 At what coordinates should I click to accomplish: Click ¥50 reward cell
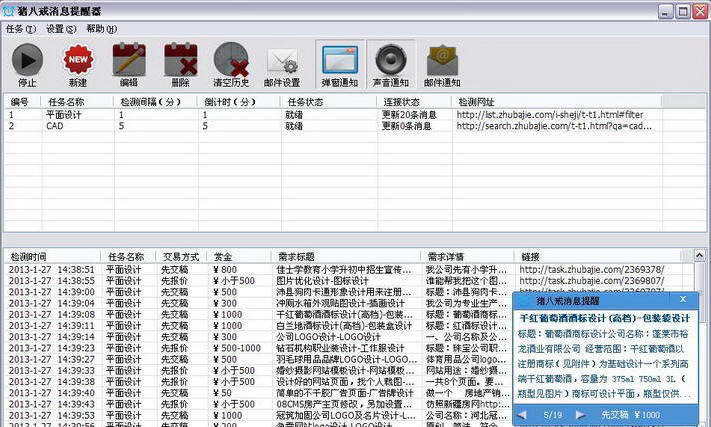pos(222,393)
